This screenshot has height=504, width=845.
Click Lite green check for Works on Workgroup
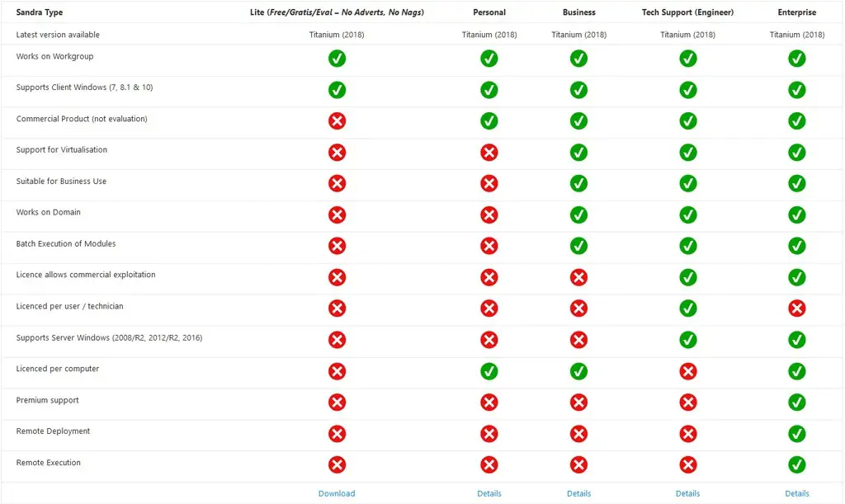tap(337, 59)
